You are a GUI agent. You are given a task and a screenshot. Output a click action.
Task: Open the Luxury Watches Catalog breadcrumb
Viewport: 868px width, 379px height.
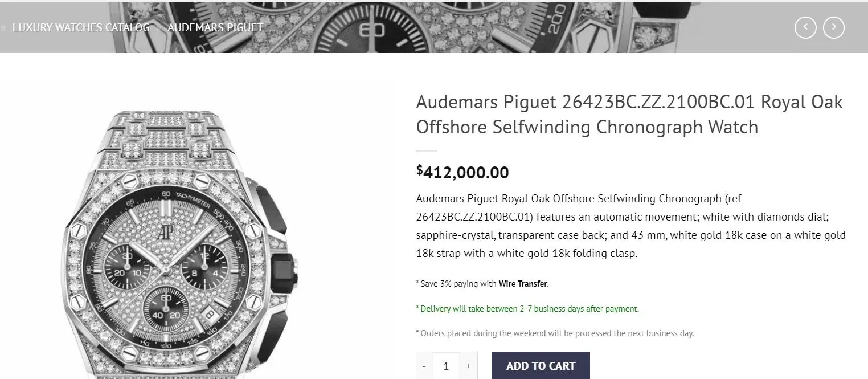tap(81, 27)
